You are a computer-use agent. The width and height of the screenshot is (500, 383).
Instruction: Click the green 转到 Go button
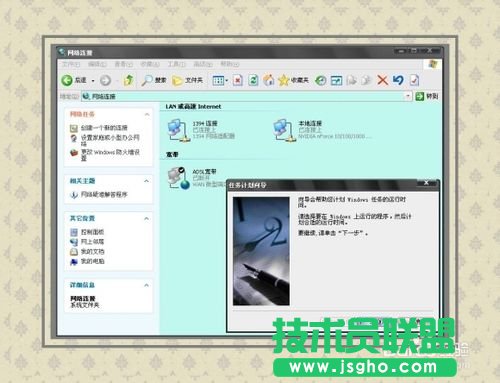(427, 96)
